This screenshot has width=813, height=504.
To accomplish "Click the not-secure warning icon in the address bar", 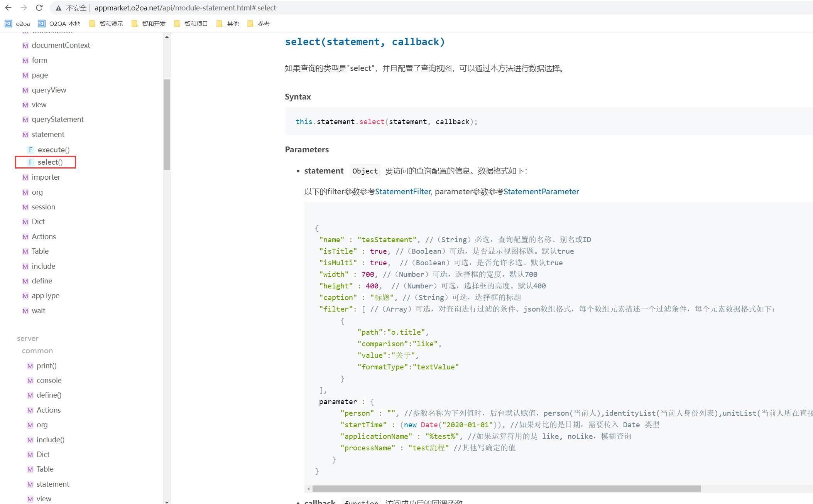I will (59, 8).
